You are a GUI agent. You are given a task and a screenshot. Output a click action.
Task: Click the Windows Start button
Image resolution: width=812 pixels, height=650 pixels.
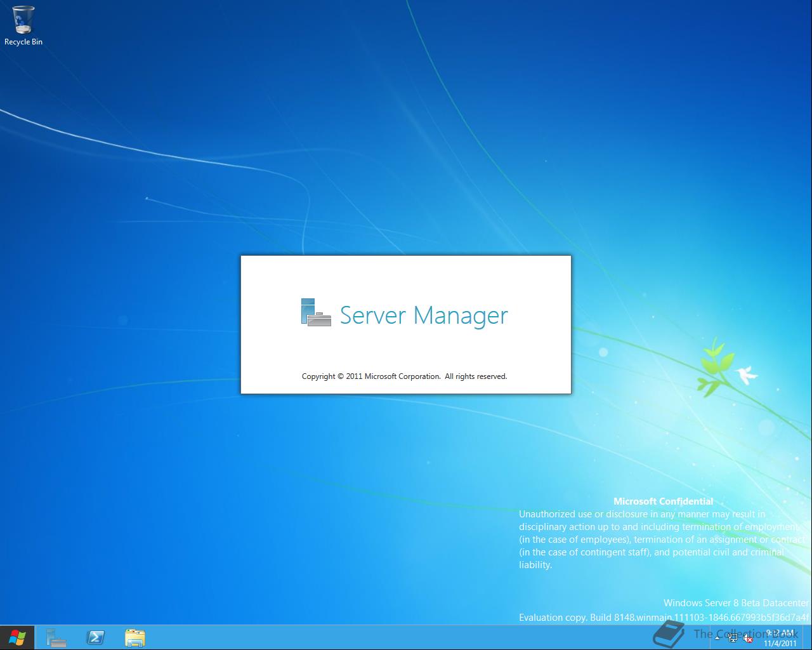click(17, 637)
